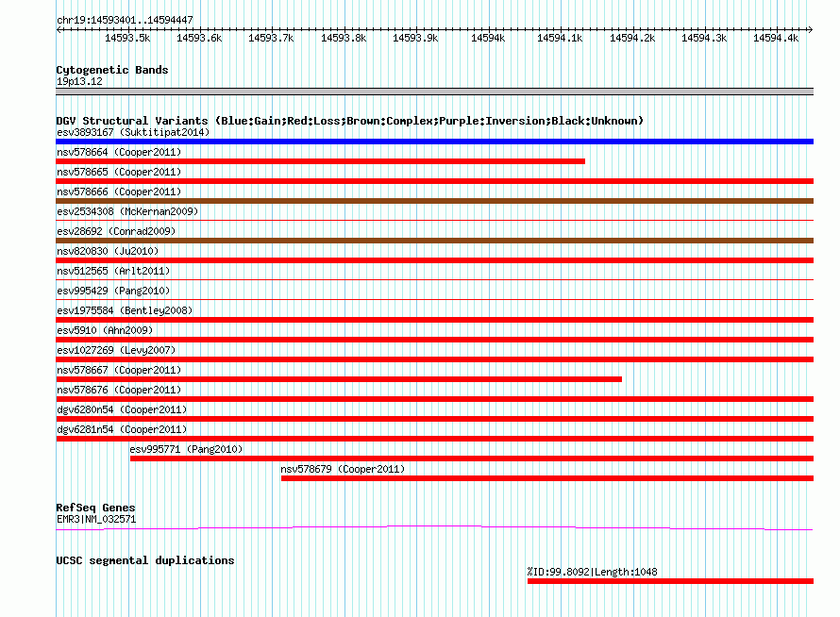
Task: Click the 14593.7k ruler tick label
Action: pyautogui.click(x=271, y=38)
